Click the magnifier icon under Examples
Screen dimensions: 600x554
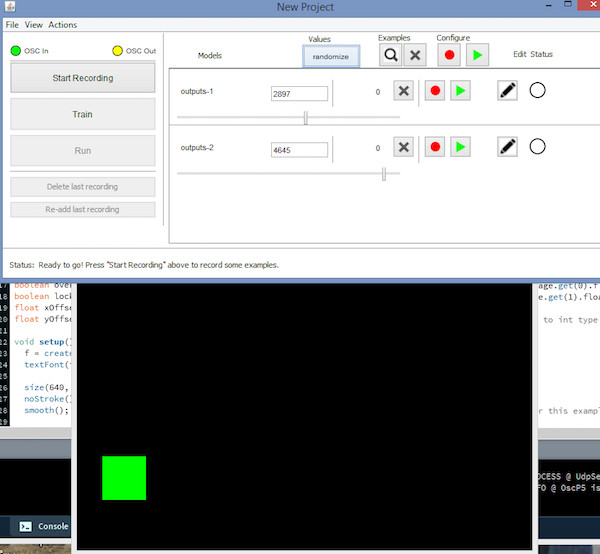[390, 56]
